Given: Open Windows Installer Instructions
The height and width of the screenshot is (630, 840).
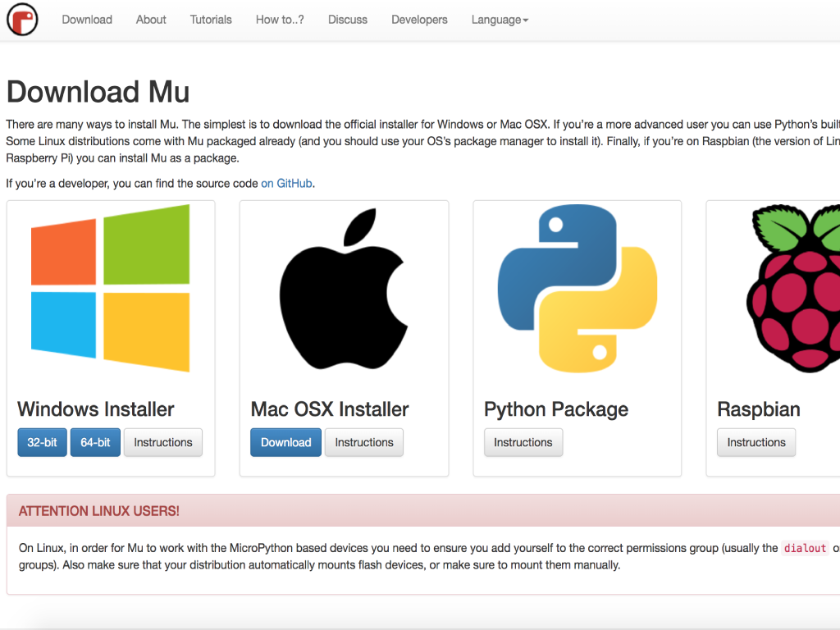Looking at the screenshot, I should click(x=163, y=442).
